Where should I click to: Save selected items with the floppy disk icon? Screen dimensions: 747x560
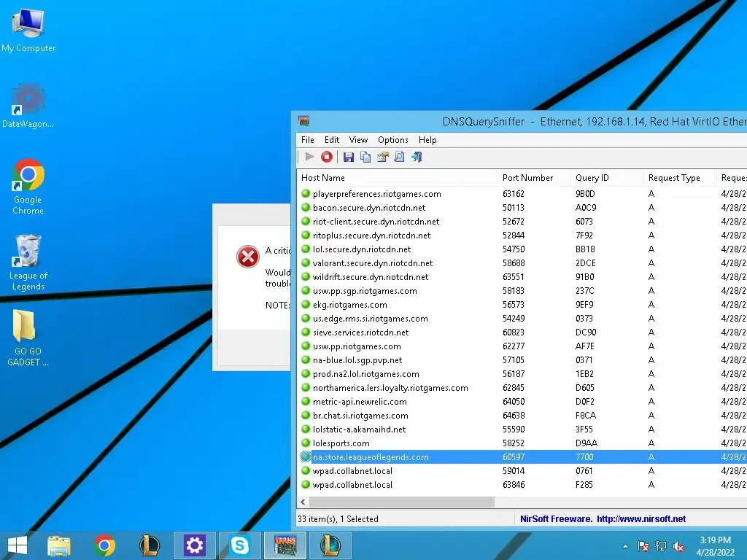tap(349, 157)
